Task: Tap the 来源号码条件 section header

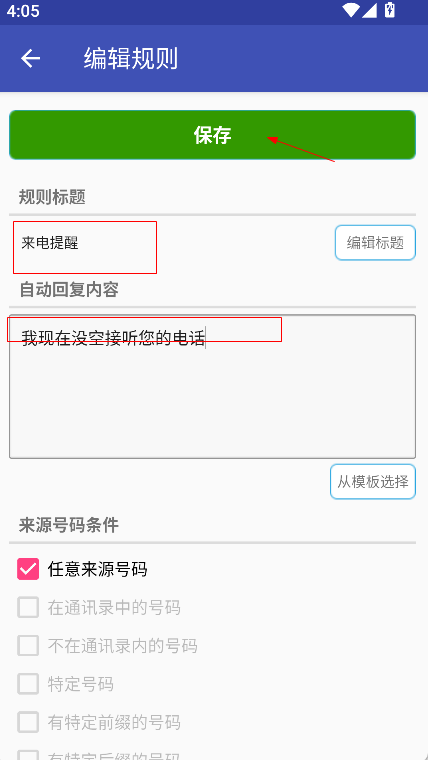Action: (x=69, y=525)
